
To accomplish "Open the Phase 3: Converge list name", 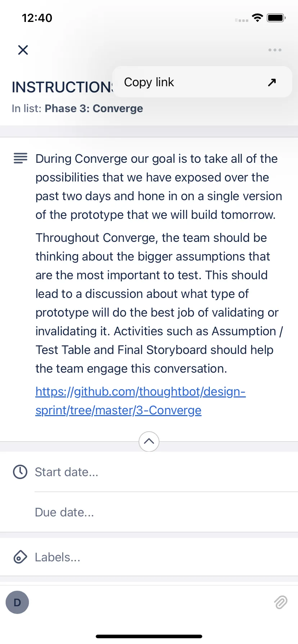I will [x=94, y=109].
